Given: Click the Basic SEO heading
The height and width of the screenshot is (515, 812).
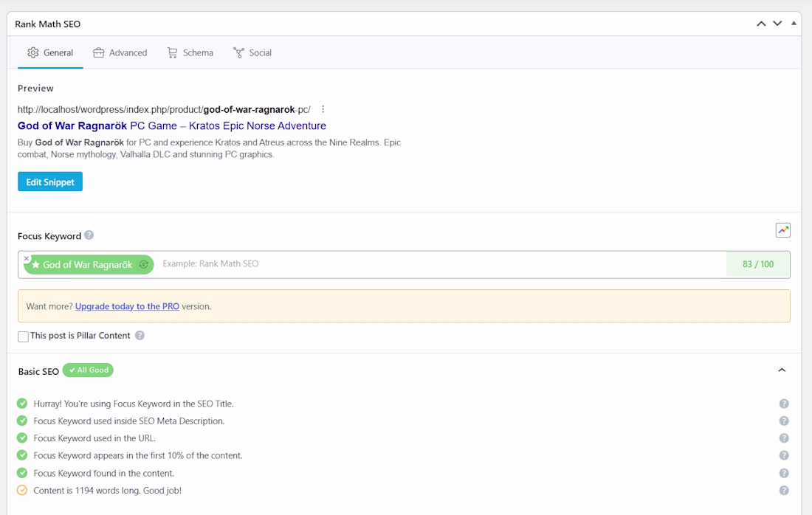Looking at the screenshot, I should 38,372.
